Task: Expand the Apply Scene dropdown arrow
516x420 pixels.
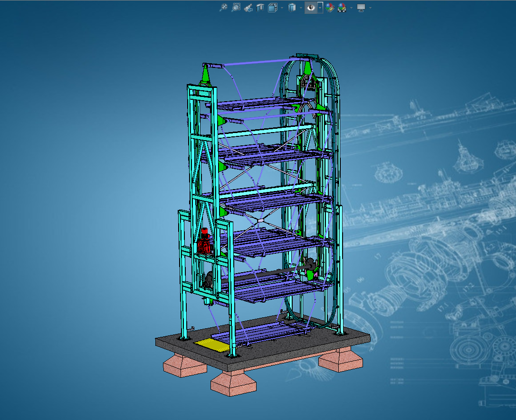Action: [352, 8]
